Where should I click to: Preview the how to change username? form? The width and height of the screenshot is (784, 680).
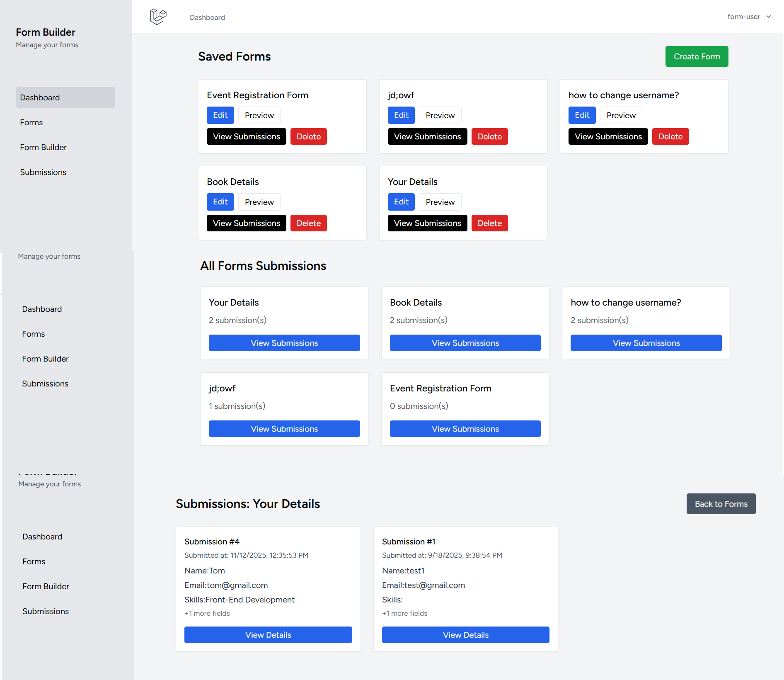pyautogui.click(x=621, y=115)
